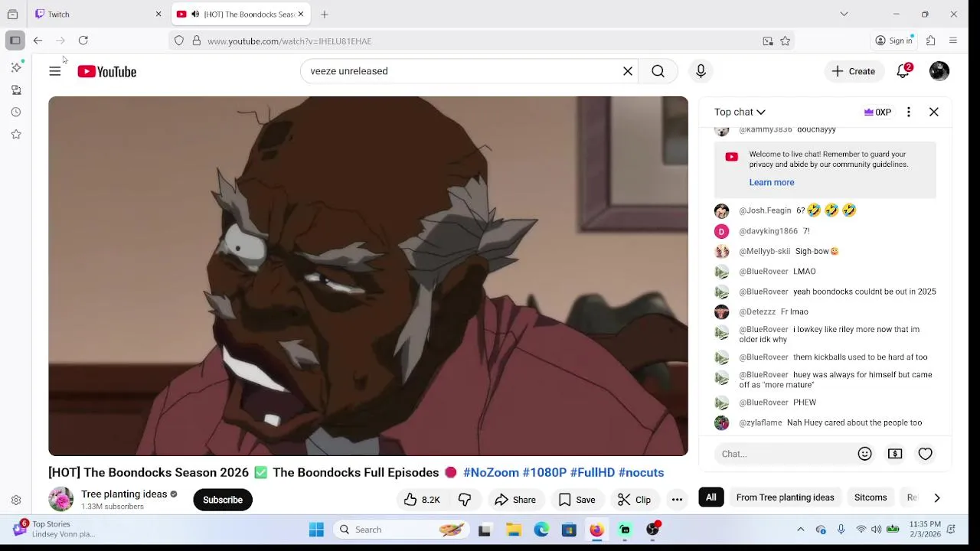This screenshot has width=980, height=551.
Task: Reload the current page
Action: tap(83, 41)
